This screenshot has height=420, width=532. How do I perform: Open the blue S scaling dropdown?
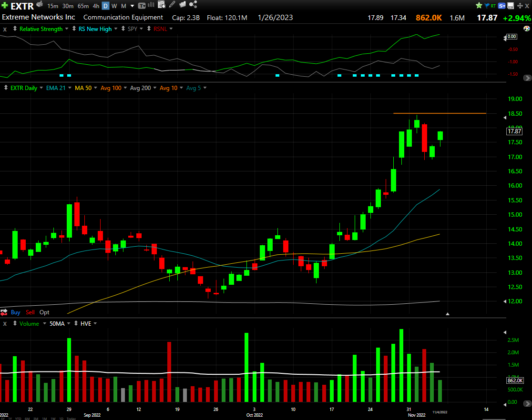point(502,6)
